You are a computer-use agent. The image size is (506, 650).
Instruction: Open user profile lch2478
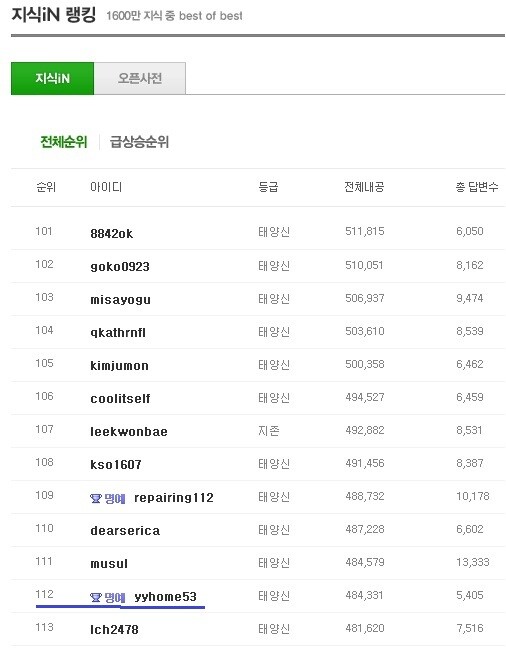click(114, 629)
